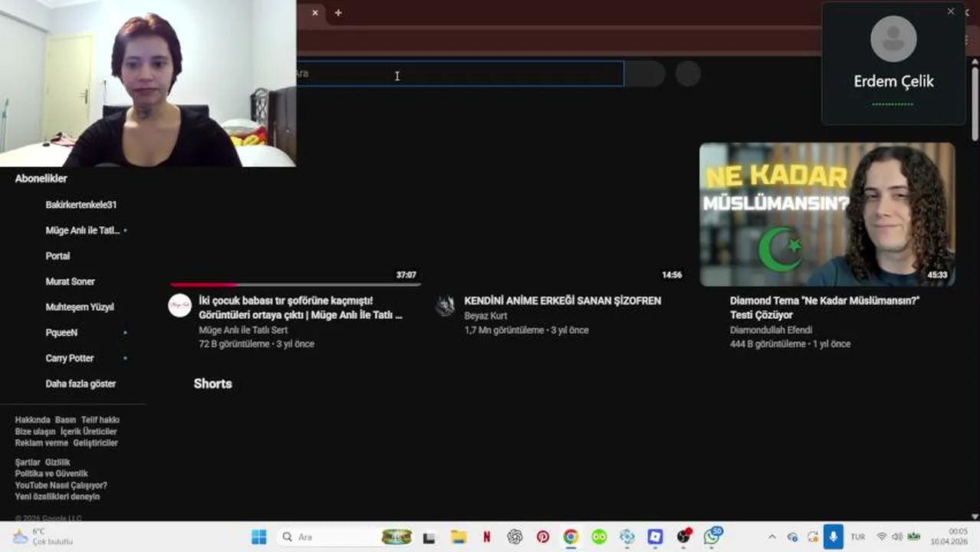Open Müge Anlı ile Tatlı subscription

click(x=82, y=230)
